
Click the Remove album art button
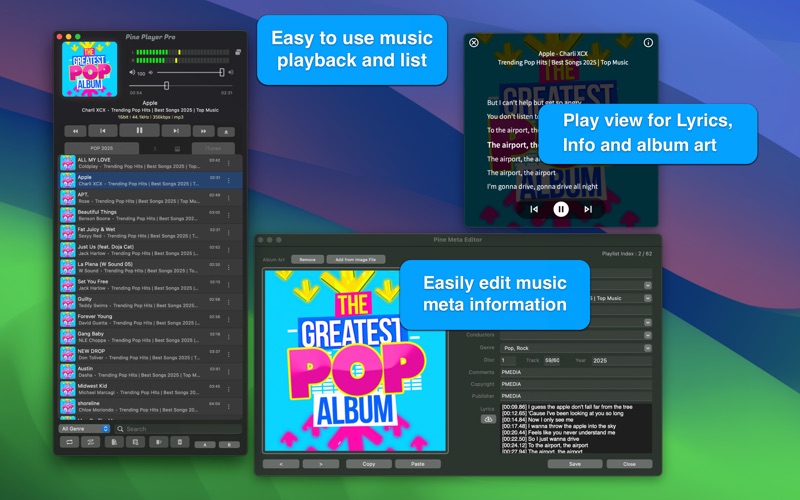tap(307, 260)
